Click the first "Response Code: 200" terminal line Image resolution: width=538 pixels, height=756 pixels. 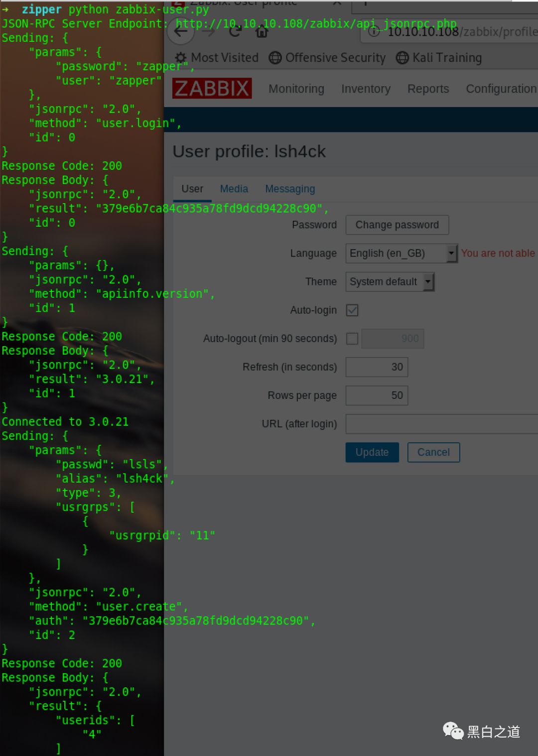point(62,166)
